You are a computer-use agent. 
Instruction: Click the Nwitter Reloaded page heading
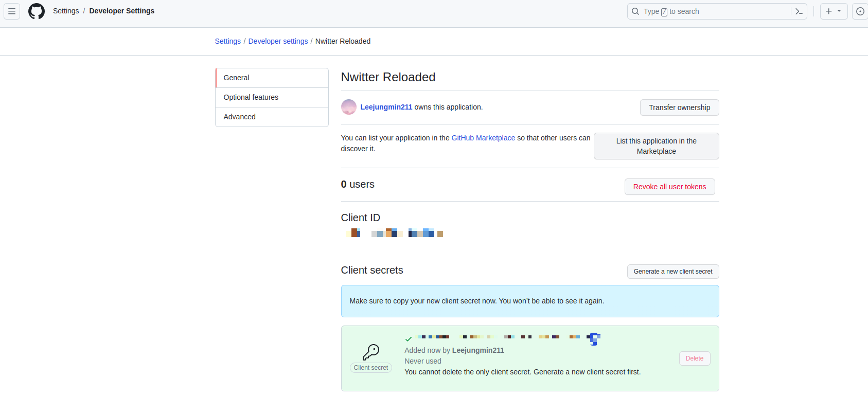point(388,77)
